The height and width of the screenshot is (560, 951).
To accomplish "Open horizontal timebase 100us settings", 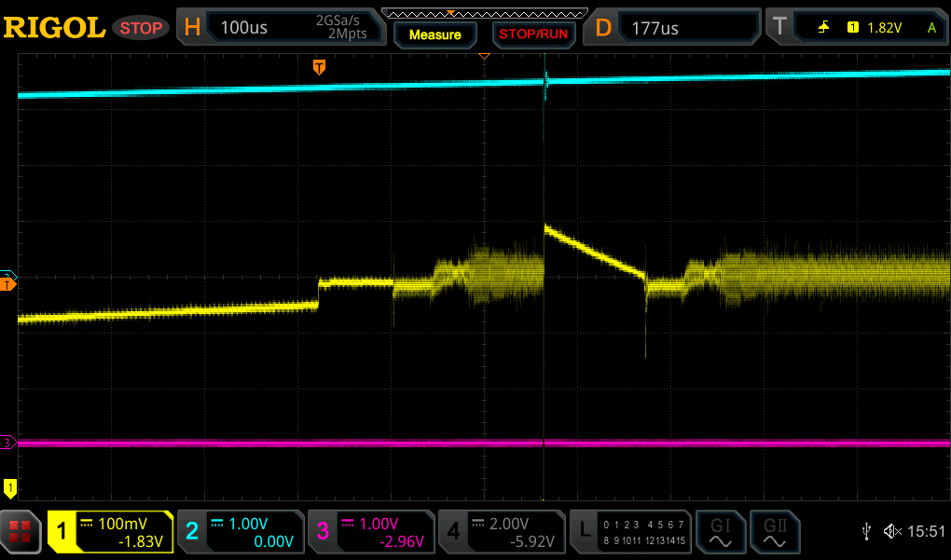I will [x=281, y=28].
